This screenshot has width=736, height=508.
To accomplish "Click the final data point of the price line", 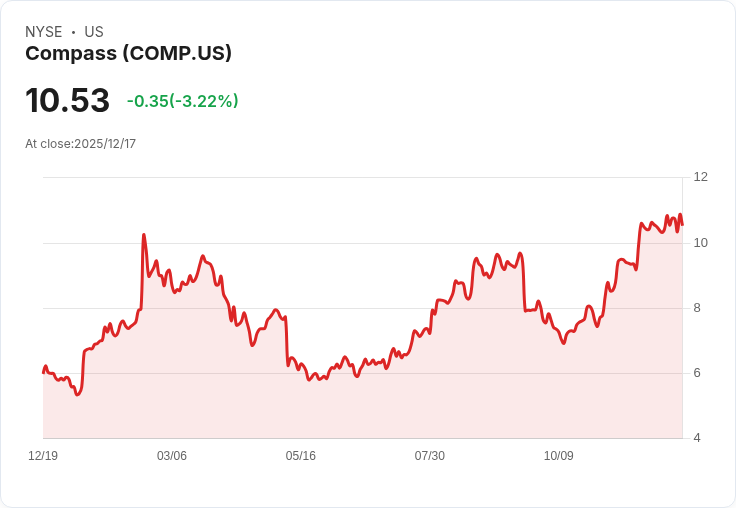I will coord(682,225).
